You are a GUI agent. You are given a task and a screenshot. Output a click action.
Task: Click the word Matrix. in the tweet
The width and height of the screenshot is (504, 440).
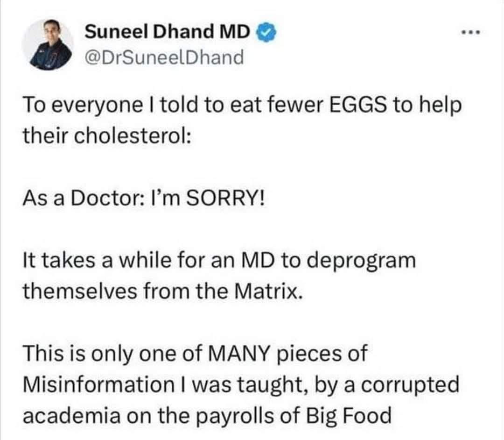coord(269,291)
